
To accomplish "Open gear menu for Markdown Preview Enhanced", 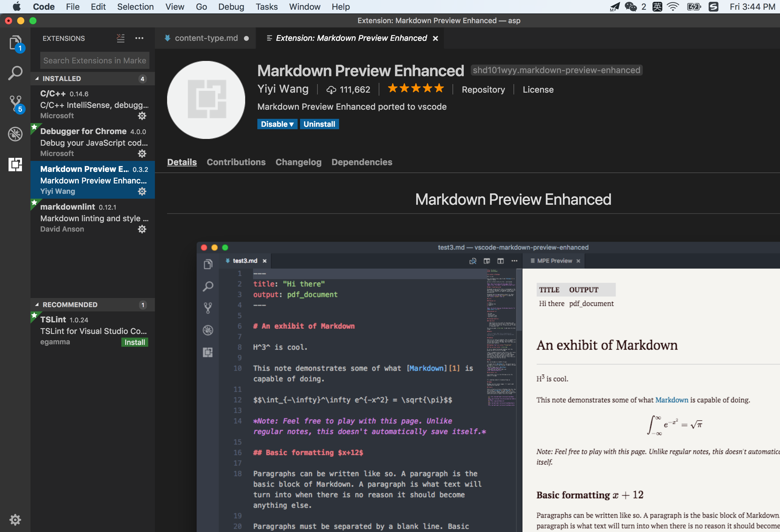I will (x=142, y=191).
